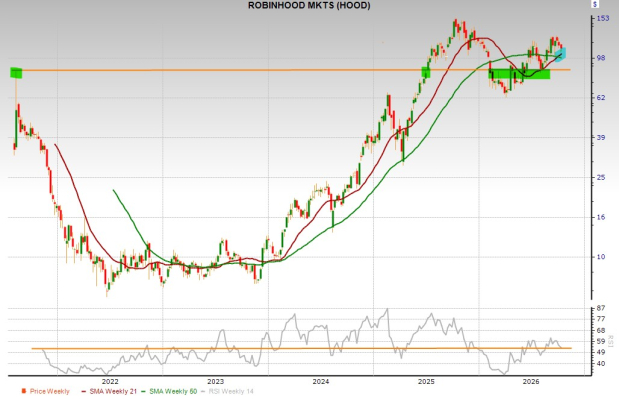Click the cyan highlight at latest candles
The height and width of the screenshot is (399, 619).
coord(560,54)
